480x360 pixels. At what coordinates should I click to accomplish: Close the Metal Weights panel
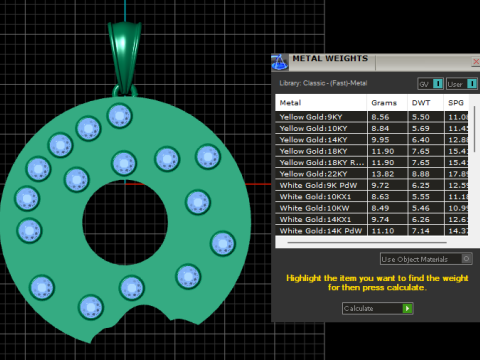tap(476, 62)
